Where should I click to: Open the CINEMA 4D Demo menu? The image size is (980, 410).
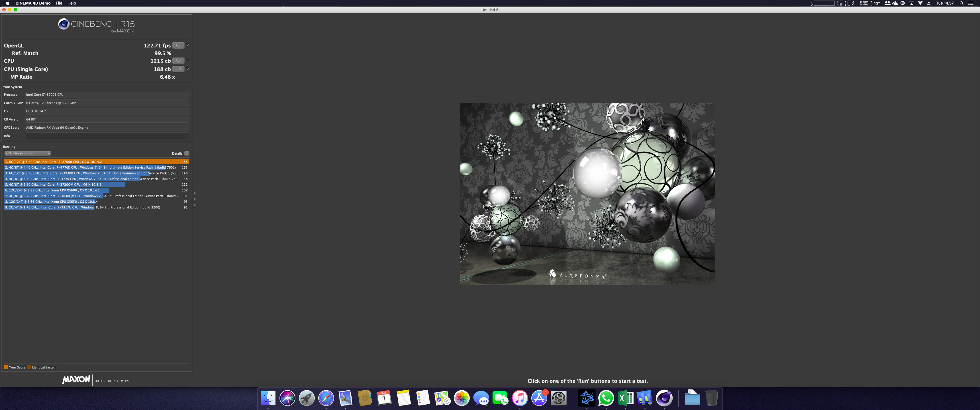[33, 3]
